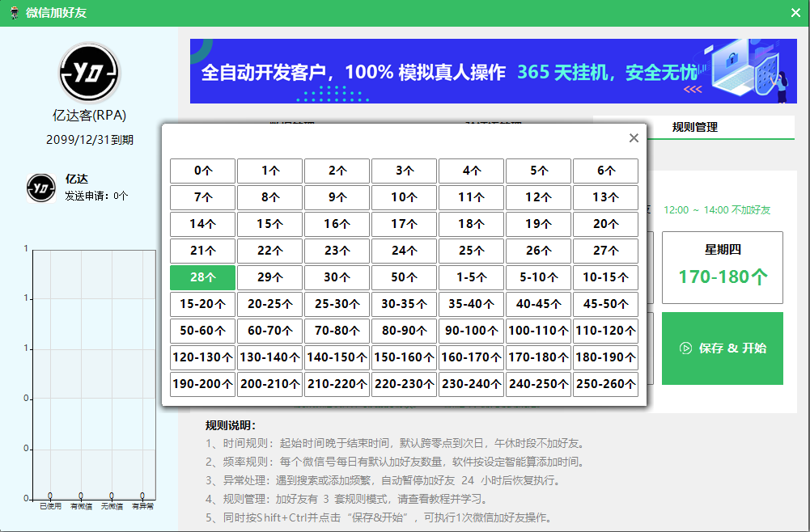Pick the 17个 quantity
Screen dimensions: 810x532
tap(404, 224)
